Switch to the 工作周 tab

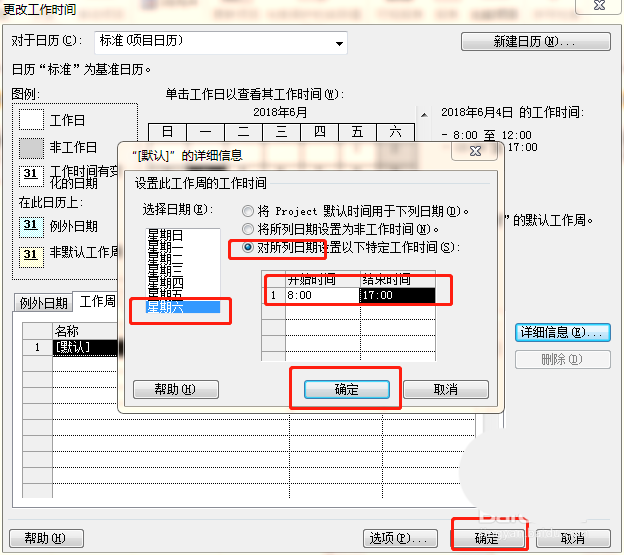pyautogui.click(x=97, y=301)
